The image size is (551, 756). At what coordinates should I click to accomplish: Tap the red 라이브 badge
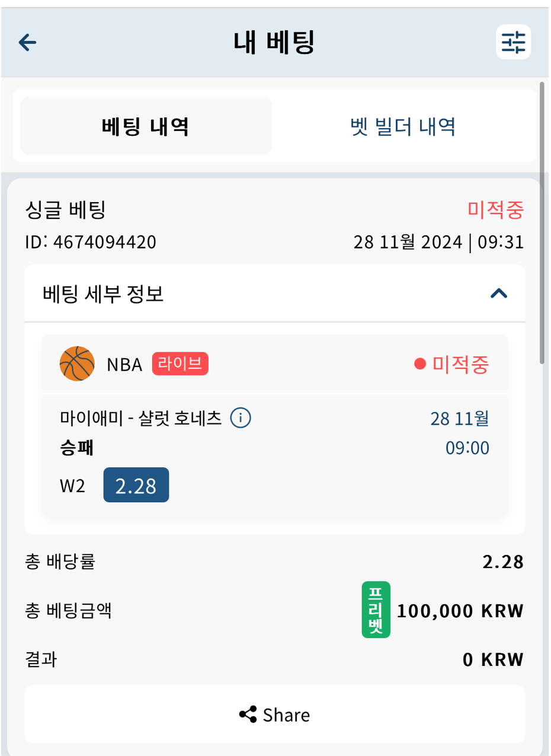180,364
